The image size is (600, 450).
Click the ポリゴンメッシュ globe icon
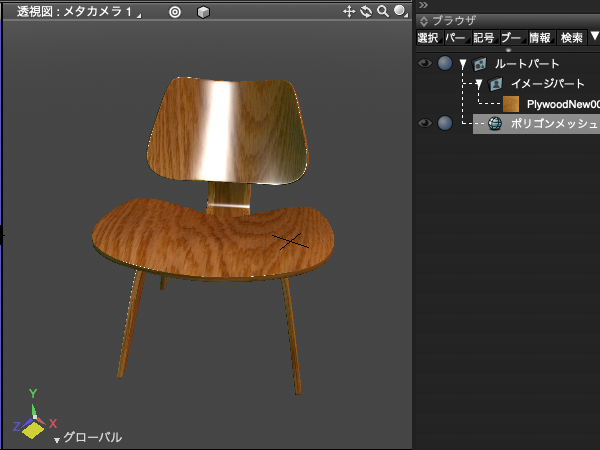pyautogui.click(x=495, y=124)
